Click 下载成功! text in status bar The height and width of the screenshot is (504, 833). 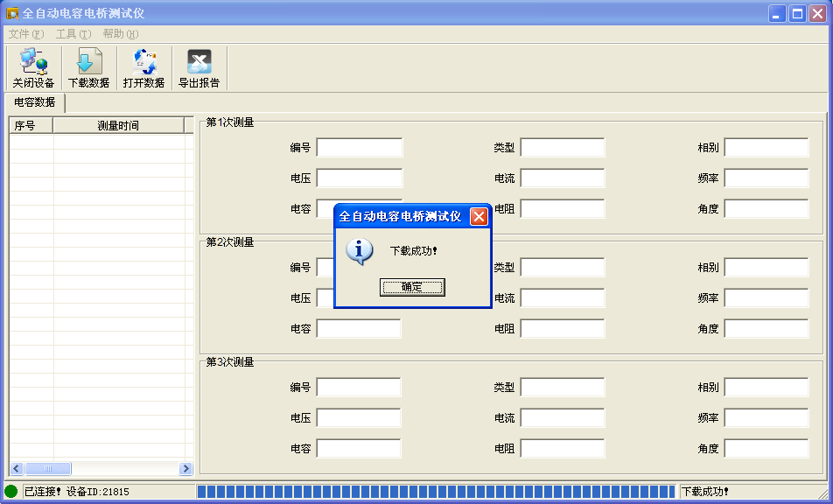(705, 492)
